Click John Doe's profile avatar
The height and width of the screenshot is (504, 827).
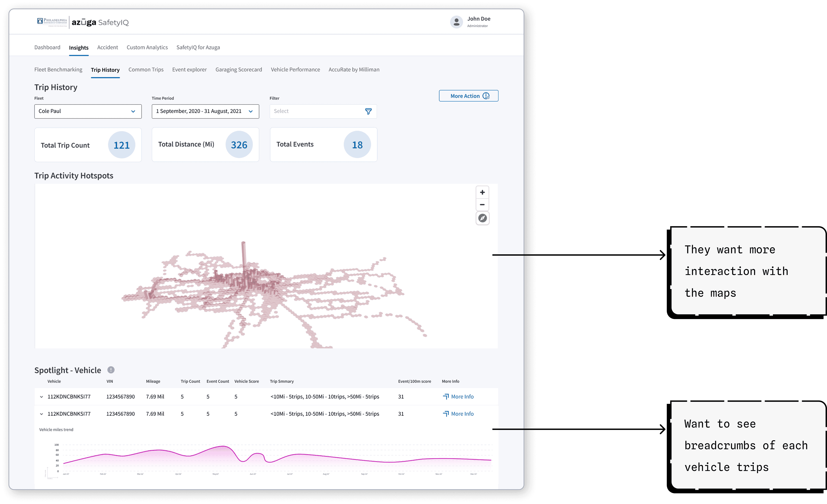(x=456, y=22)
